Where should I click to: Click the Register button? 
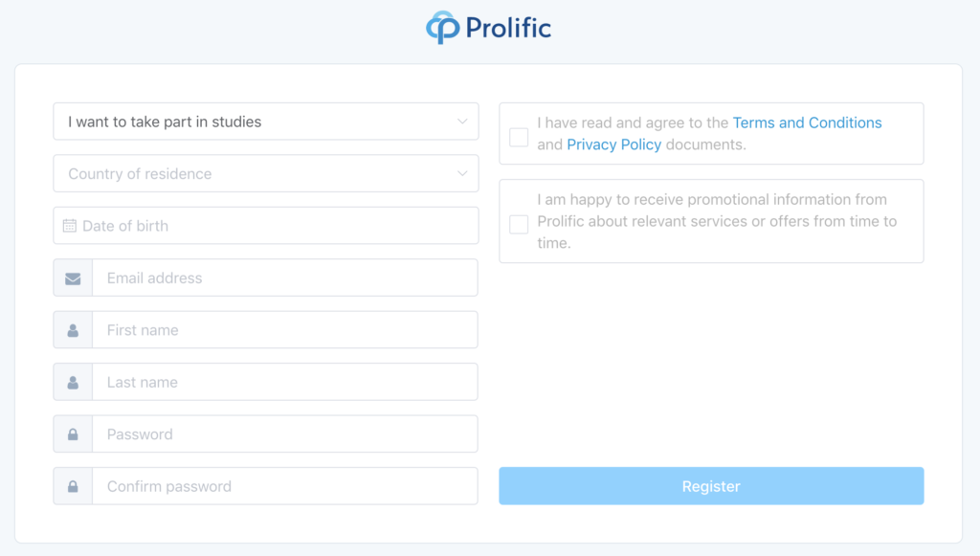tap(711, 486)
